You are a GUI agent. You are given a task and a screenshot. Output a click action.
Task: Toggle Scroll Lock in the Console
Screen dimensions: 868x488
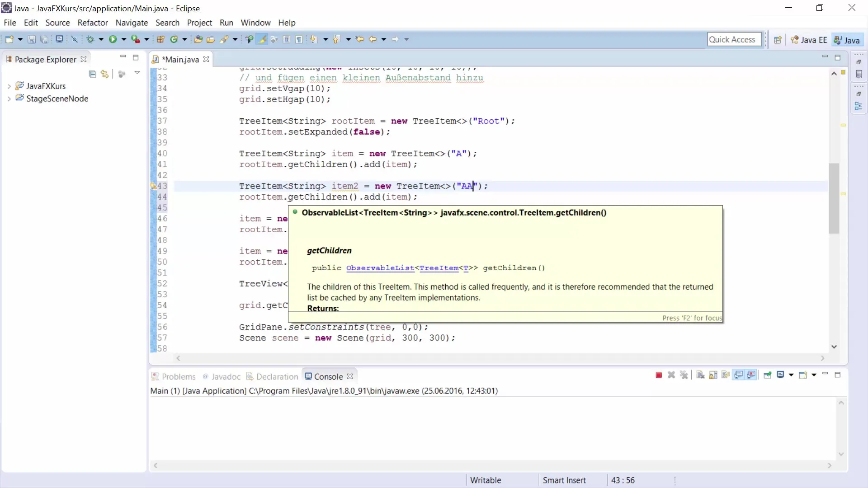[x=713, y=375]
